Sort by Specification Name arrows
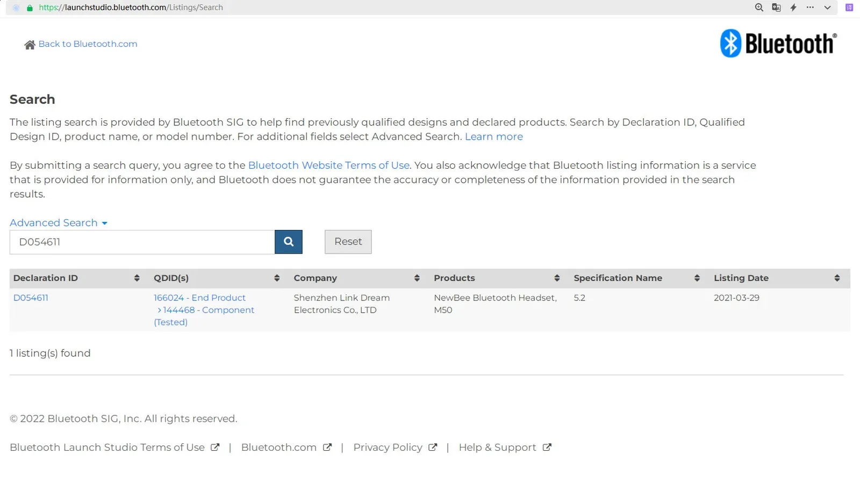Viewport: 860px width, 504px height. coord(697,278)
